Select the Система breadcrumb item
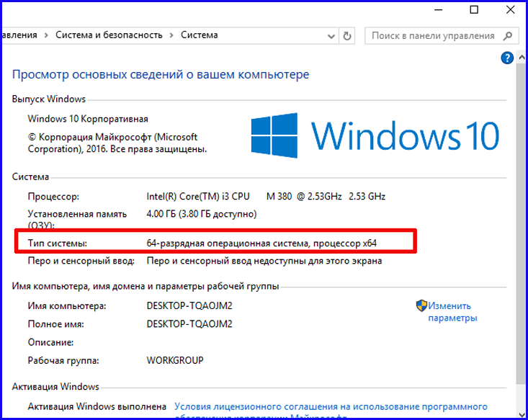Image resolution: width=528 pixels, height=420 pixels. click(200, 35)
